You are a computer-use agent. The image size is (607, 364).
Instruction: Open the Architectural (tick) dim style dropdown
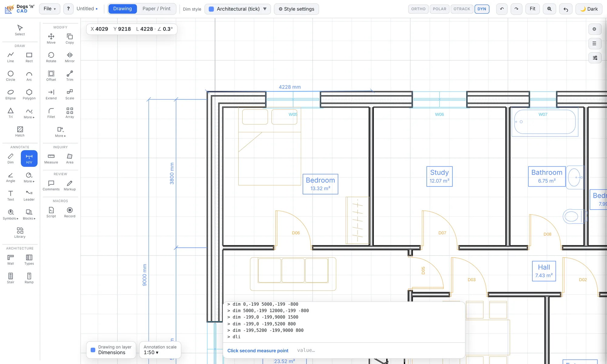point(238,9)
